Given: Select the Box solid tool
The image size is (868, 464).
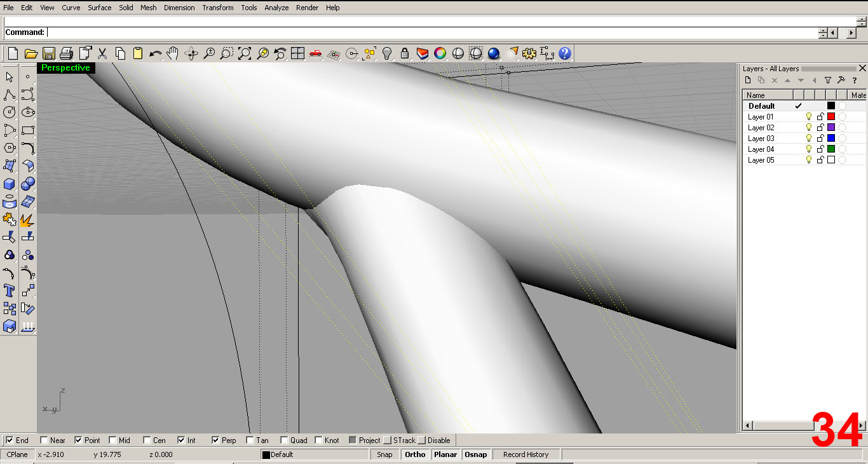Looking at the screenshot, I should click(10, 184).
